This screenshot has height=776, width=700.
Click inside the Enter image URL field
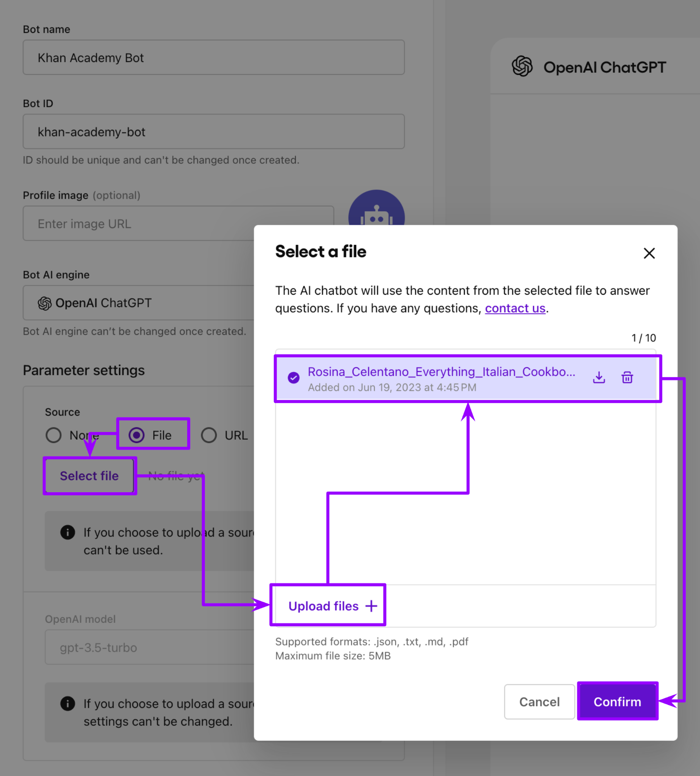click(155, 223)
